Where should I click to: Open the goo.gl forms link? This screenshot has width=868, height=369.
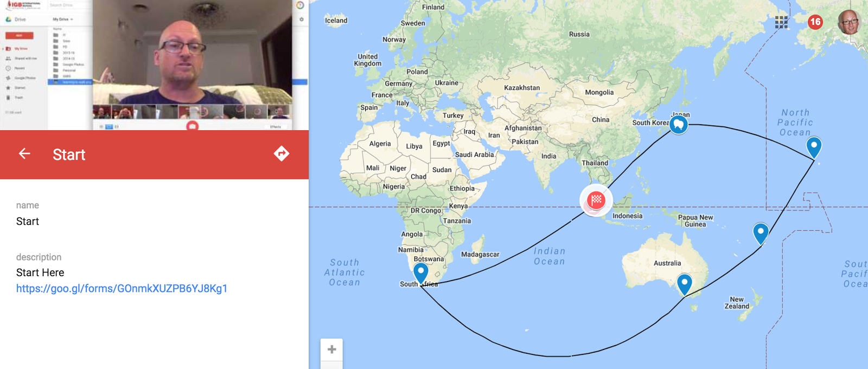coord(122,288)
